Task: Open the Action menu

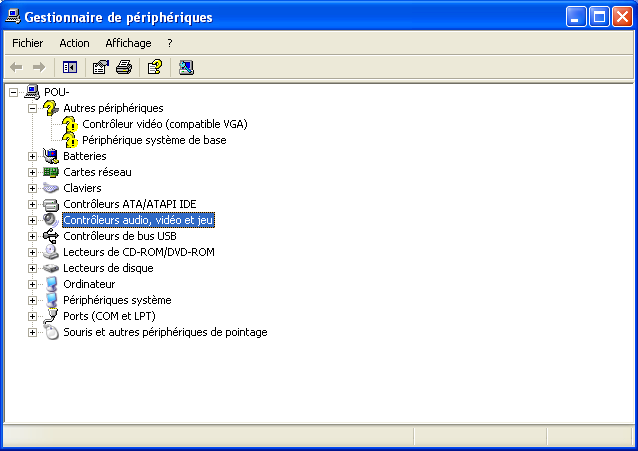Action: click(x=74, y=43)
